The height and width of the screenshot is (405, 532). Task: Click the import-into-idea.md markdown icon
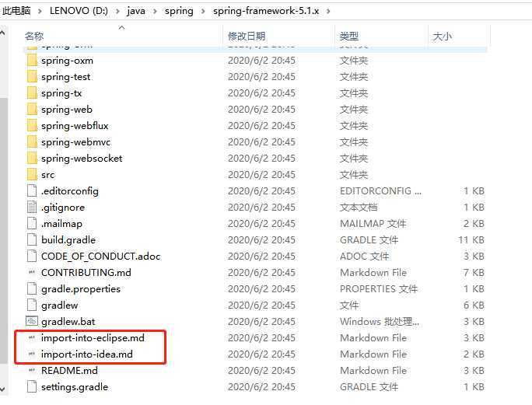pyautogui.click(x=32, y=354)
